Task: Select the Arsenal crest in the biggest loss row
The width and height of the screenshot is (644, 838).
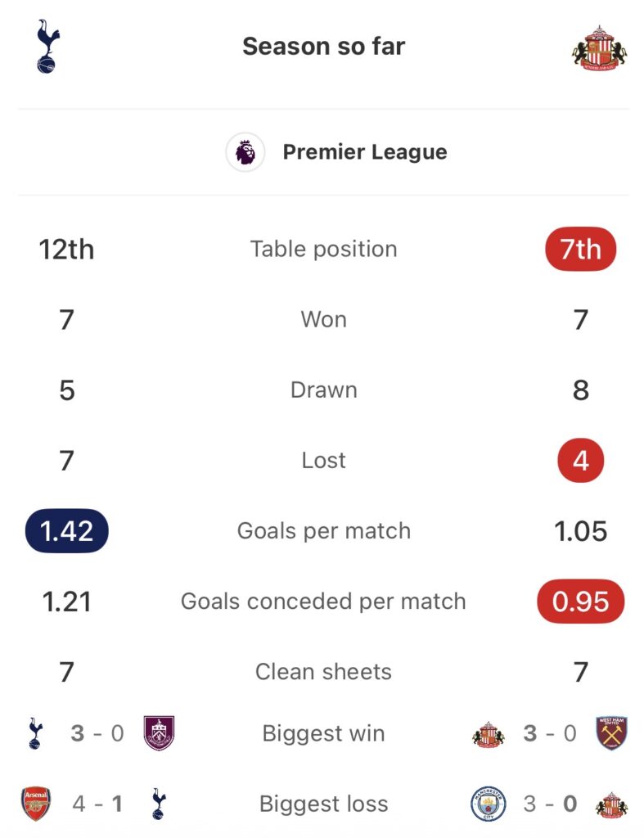Action: (x=35, y=803)
